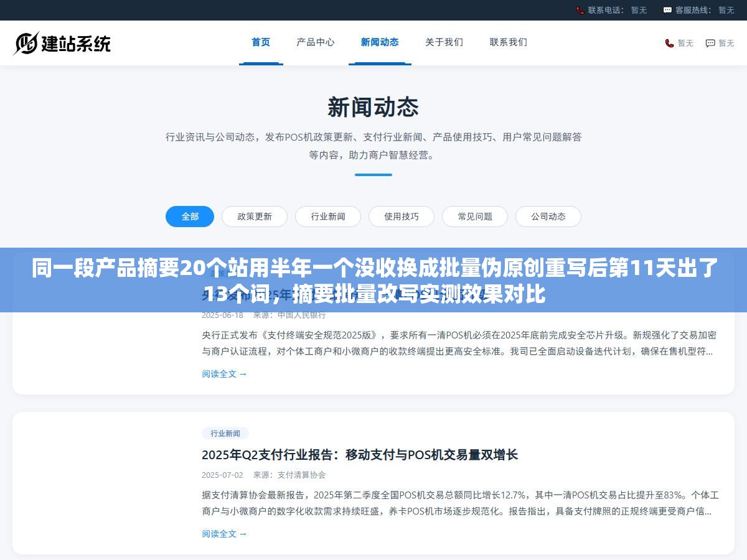Click the source 来源: 支付清算协会
This screenshot has height=560, width=747.
(x=289, y=475)
